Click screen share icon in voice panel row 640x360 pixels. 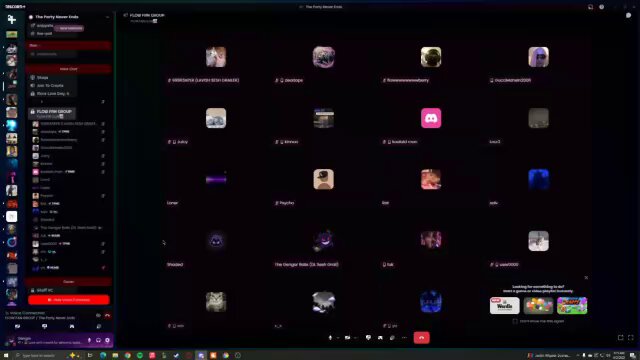coord(44,327)
